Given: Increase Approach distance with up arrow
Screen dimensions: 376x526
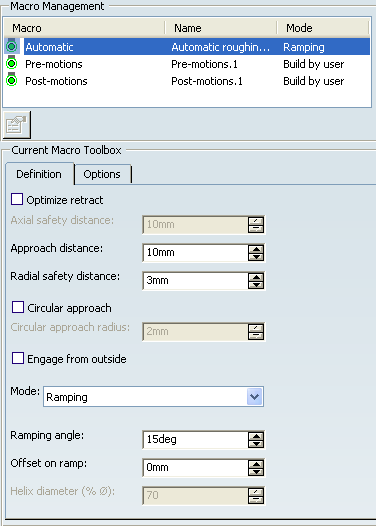Looking at the screenshot, I should (x=256, y=249).
